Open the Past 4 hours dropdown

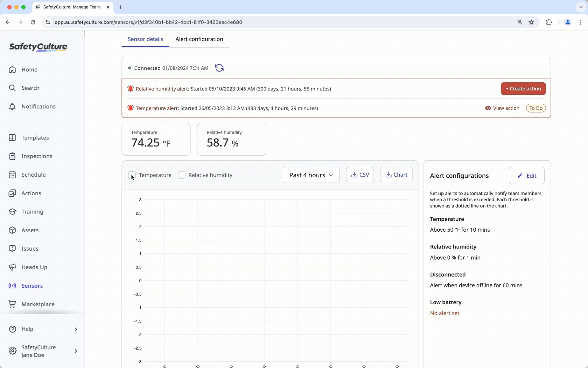(x=311, y=175)
